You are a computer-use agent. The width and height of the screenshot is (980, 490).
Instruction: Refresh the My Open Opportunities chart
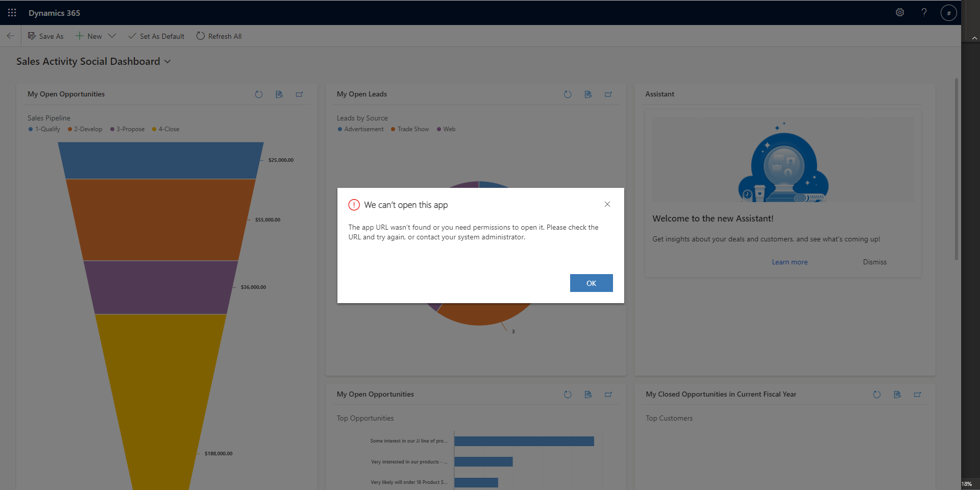pyautogui.click(x=259, y=94)
